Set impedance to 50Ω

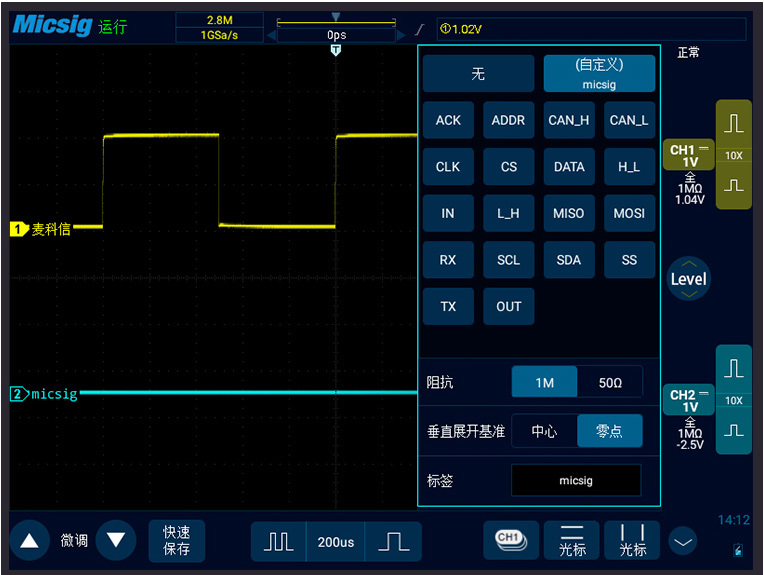point(610,383)
